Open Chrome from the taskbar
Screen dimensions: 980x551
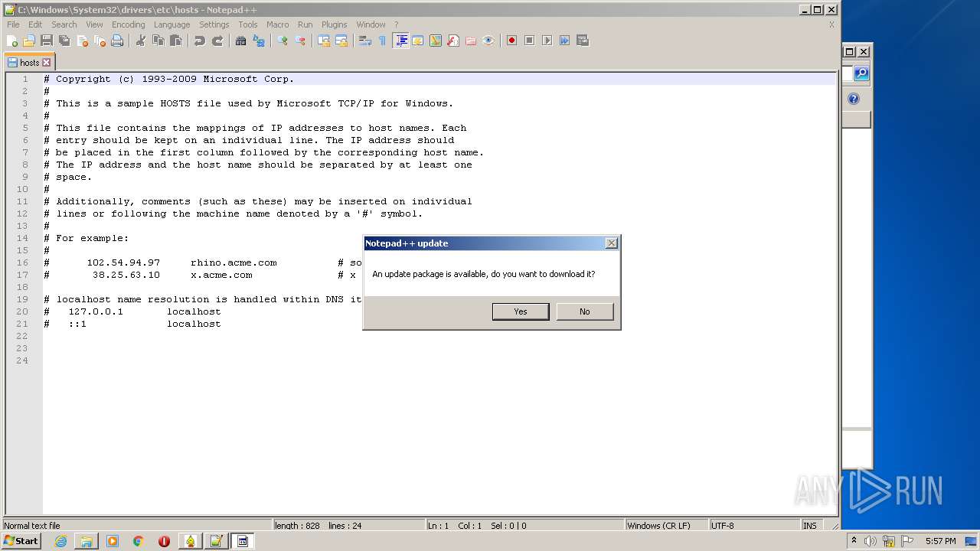point(139,541)
